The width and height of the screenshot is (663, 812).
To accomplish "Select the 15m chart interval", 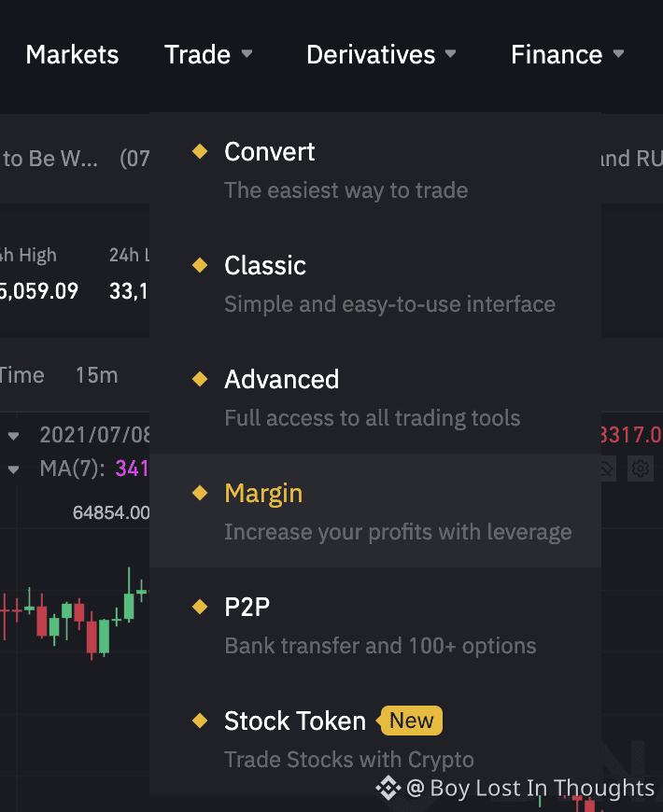I will 96,375.
